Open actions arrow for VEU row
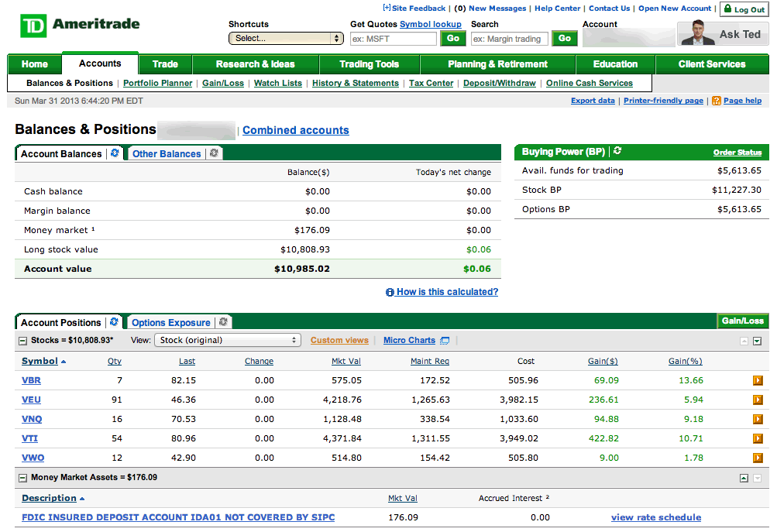777x532 pixels. tap(758, 400)
